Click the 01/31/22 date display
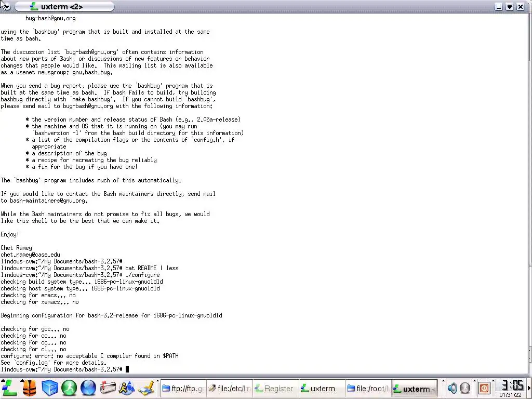The width and height of the screenshot is (532, 399). (510, 395)
